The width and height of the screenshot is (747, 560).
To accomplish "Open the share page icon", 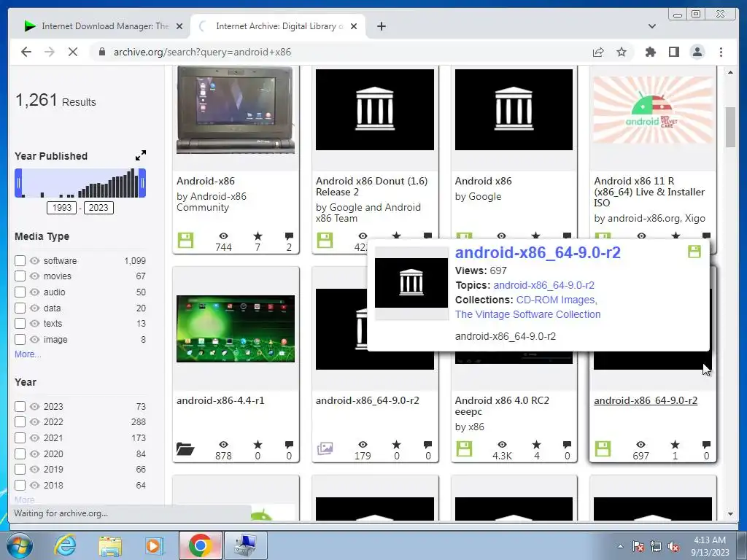I will [598, 52].
